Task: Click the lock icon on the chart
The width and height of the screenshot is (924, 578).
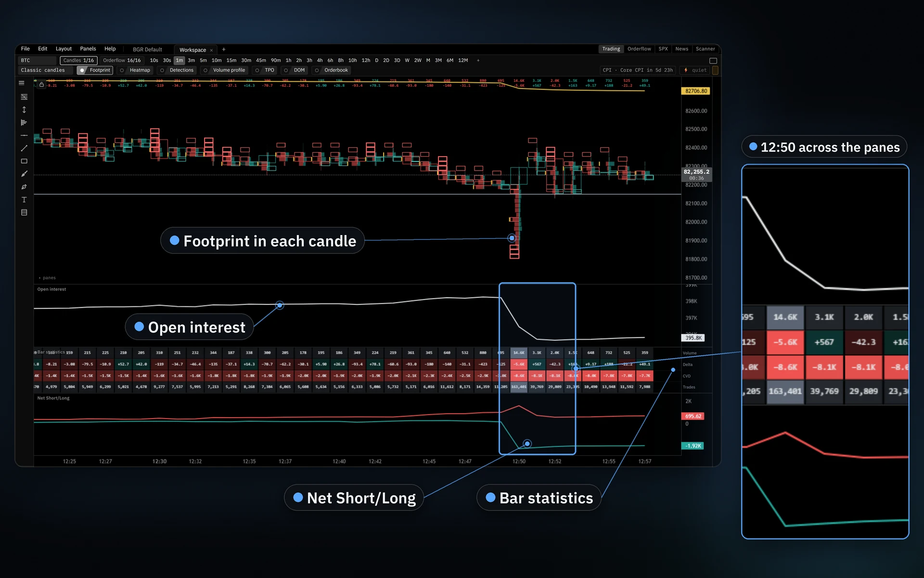Action: tap(42, 85)
